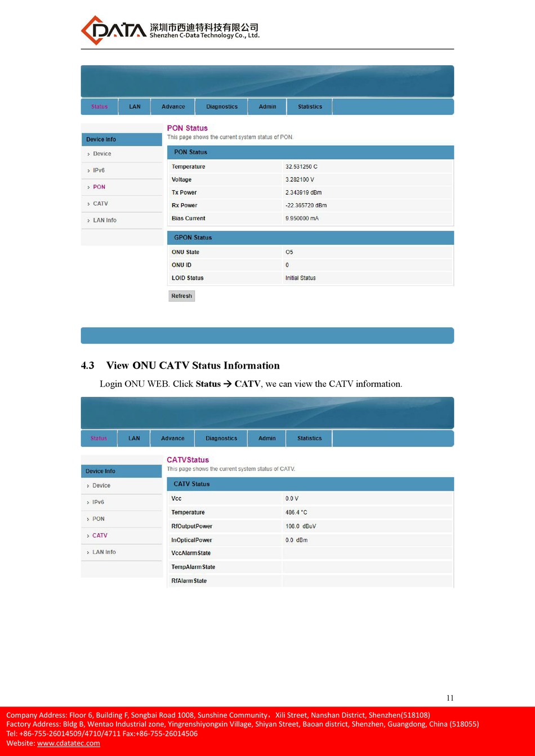The height and width of the screenshot is (756, 535).
Task: Select LOID Status value 'Initial Status'
Action: pos(301,278)
